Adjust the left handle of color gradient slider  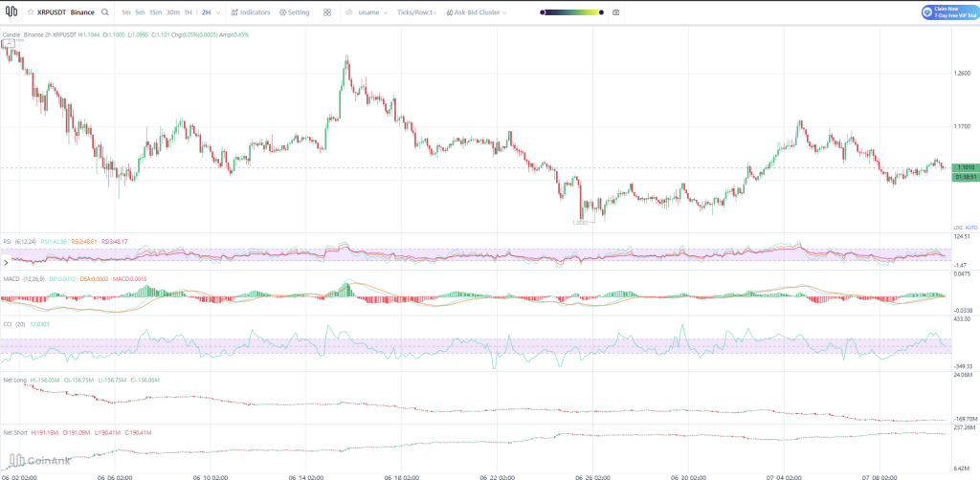[x=543, y=12]
